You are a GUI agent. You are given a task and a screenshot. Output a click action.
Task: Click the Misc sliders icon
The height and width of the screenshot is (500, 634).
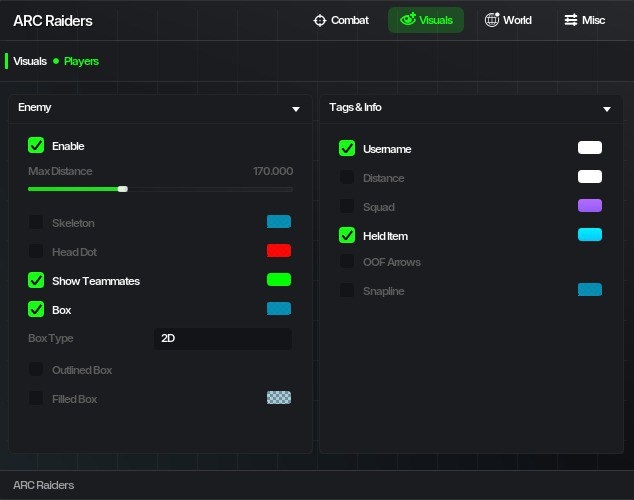click(571, 20)
